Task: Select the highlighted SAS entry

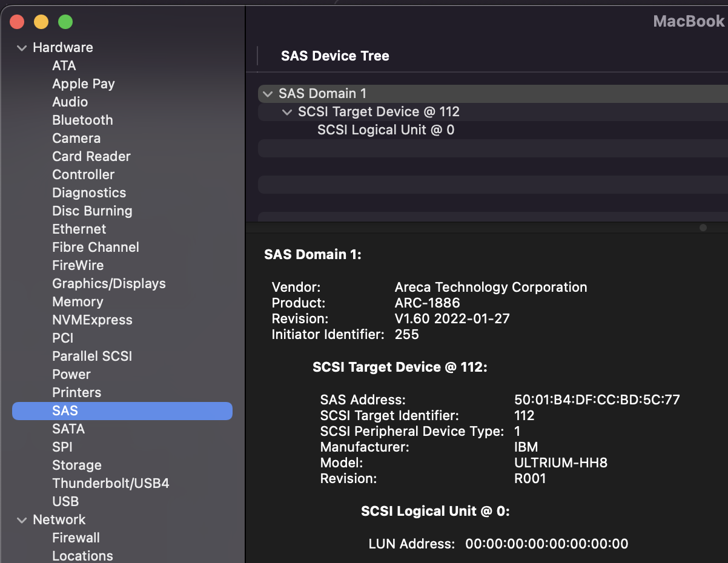Action: coord(122,410)
